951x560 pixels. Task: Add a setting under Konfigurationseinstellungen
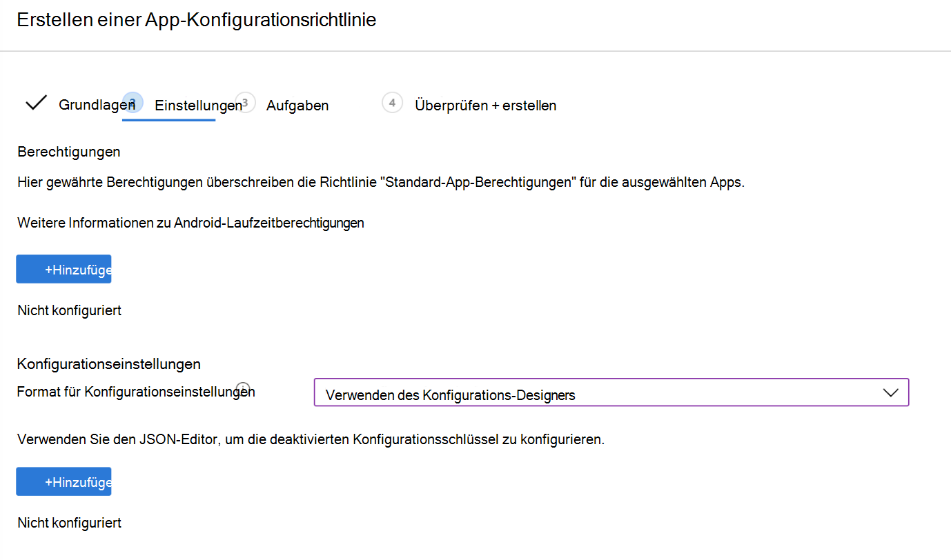pos(63,481)
